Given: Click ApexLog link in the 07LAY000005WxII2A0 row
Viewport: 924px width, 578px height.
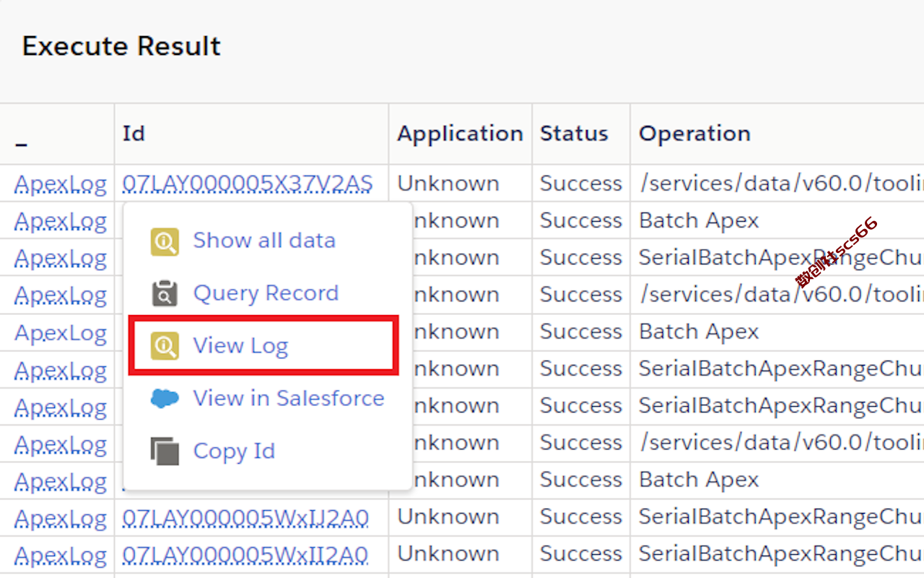Looking at the screenshot, I should point(61,554).
